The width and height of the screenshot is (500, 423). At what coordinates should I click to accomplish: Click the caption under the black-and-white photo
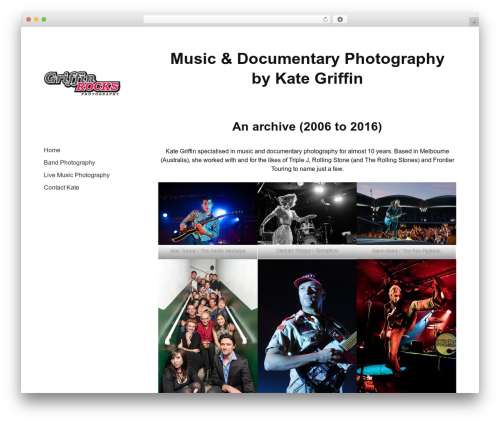pyautogui.click(x=307, y=251)
